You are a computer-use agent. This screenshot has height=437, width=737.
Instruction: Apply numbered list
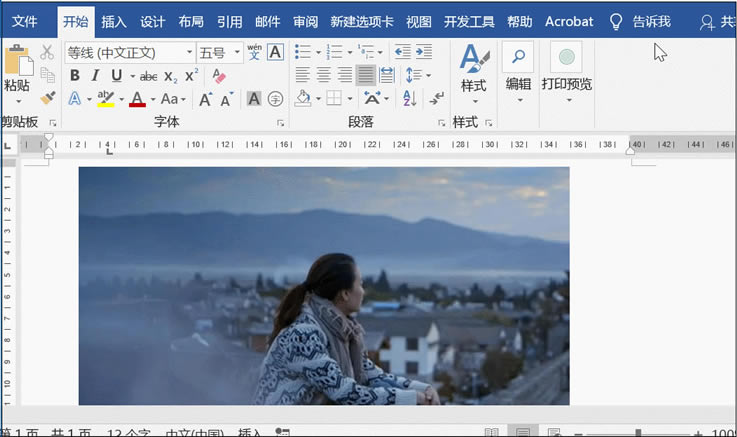click(334, 52)
